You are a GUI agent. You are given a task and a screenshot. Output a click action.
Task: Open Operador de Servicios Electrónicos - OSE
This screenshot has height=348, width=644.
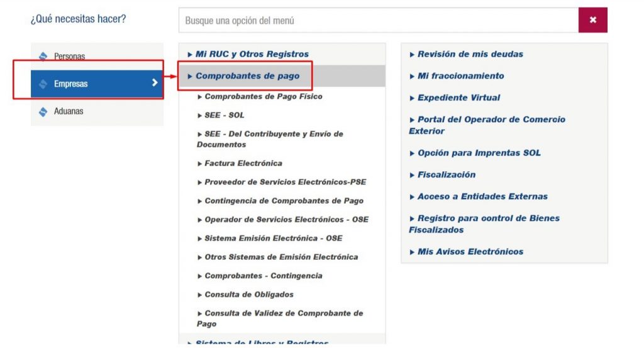(x=283, y=220)
